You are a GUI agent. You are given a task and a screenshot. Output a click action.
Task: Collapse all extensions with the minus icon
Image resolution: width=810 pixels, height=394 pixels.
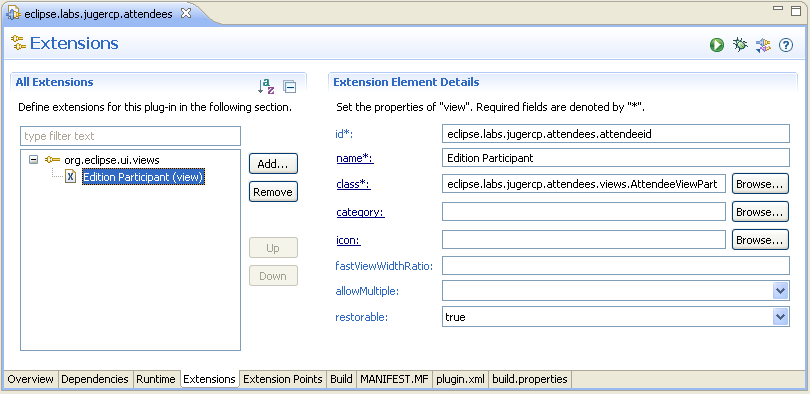pyautogui.click(x=290, y=87)
